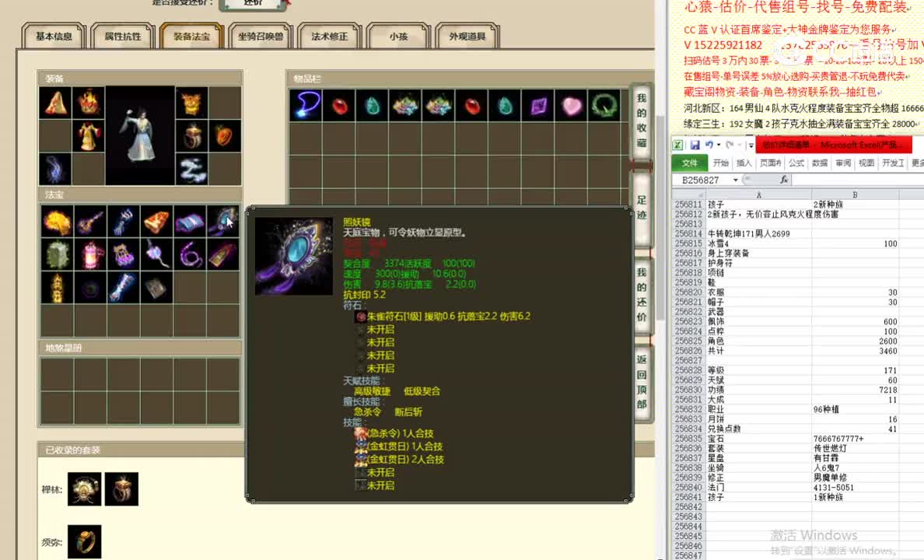Select the yellow robe equipment icon
Image resolution: width=924 pixels, height=560 pixels.
pyautogui.click(x=89, y=136)
